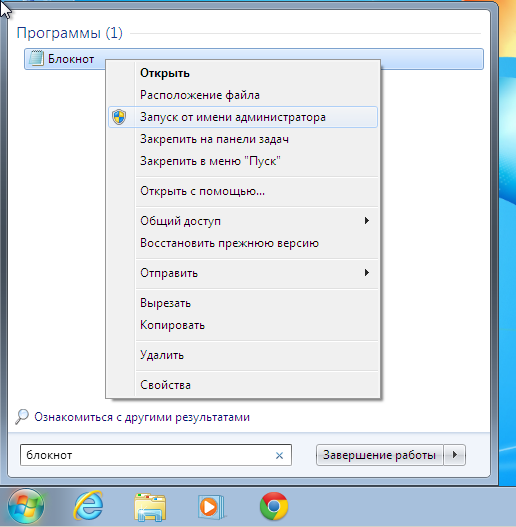Click the magnifier icon near other results

point(22,417)
